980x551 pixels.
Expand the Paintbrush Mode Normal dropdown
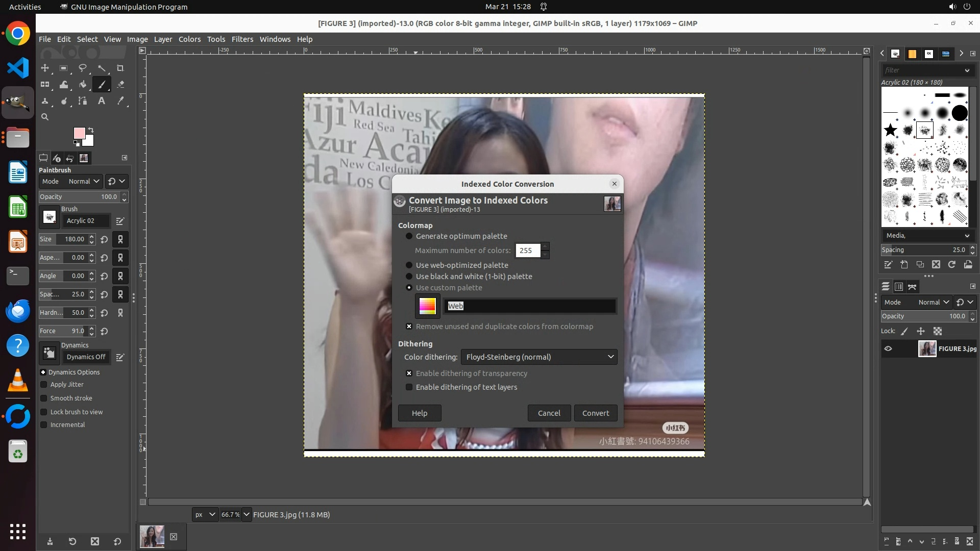click(x=84, y=182)
